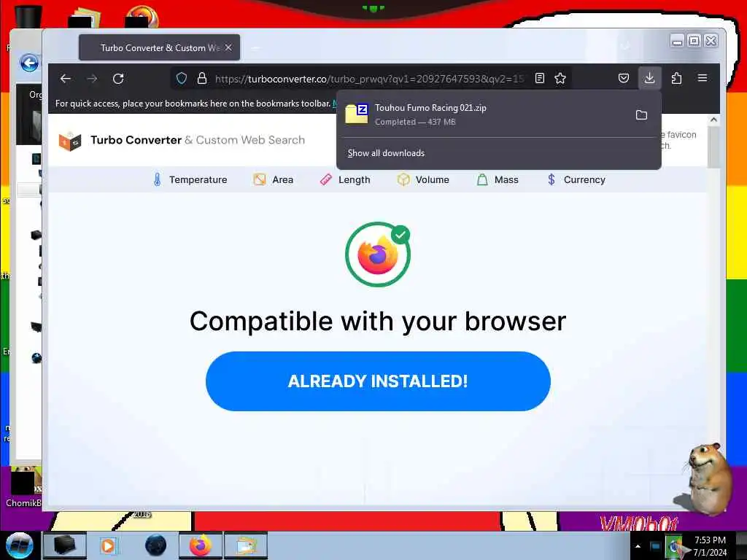Bookmark this page with the star icon
Screen dimensions: 747x560
coord(560,78)
